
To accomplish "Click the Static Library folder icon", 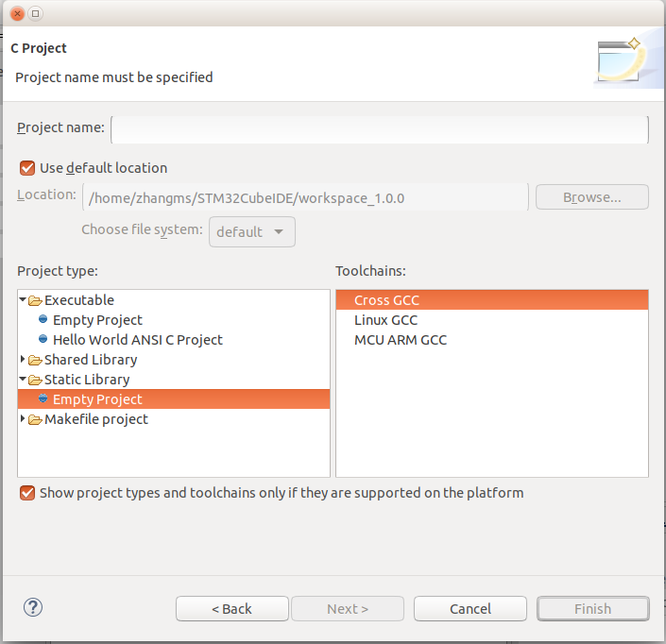I will tap(36, 380).
